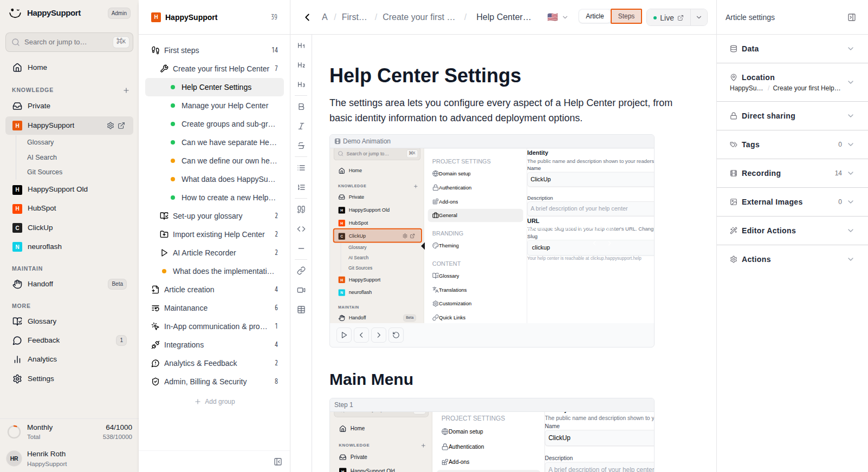Open Settings in the sidebar
The image size is (868, 472).
tap(69, 379)
